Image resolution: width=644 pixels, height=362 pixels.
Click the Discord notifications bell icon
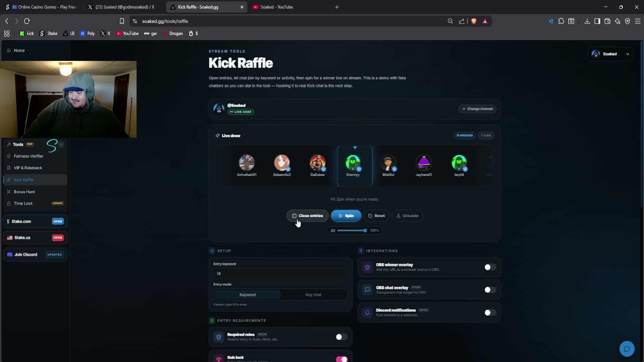pyautogui.click(x=367, y=312)
